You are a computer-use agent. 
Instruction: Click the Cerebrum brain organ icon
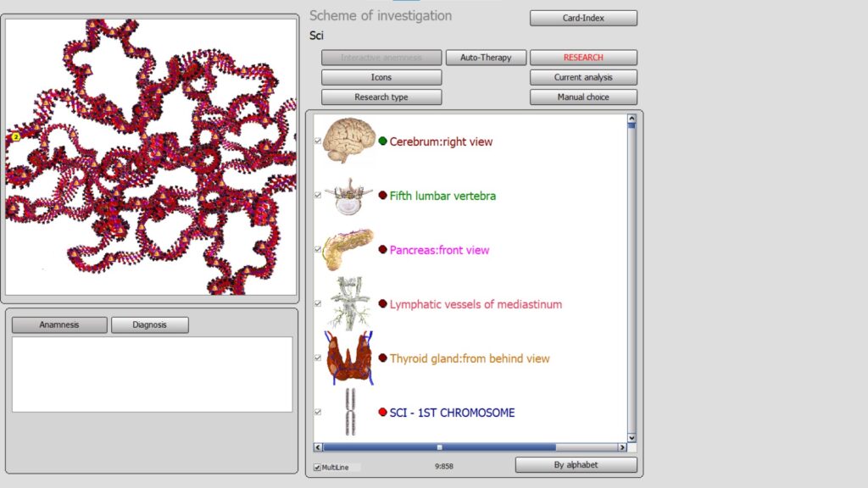click(348, 141)
